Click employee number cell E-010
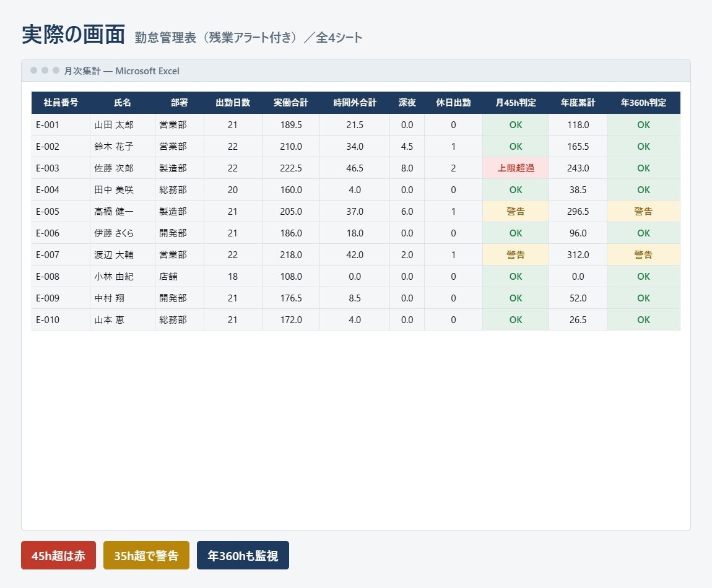 [x=61, y=319]
